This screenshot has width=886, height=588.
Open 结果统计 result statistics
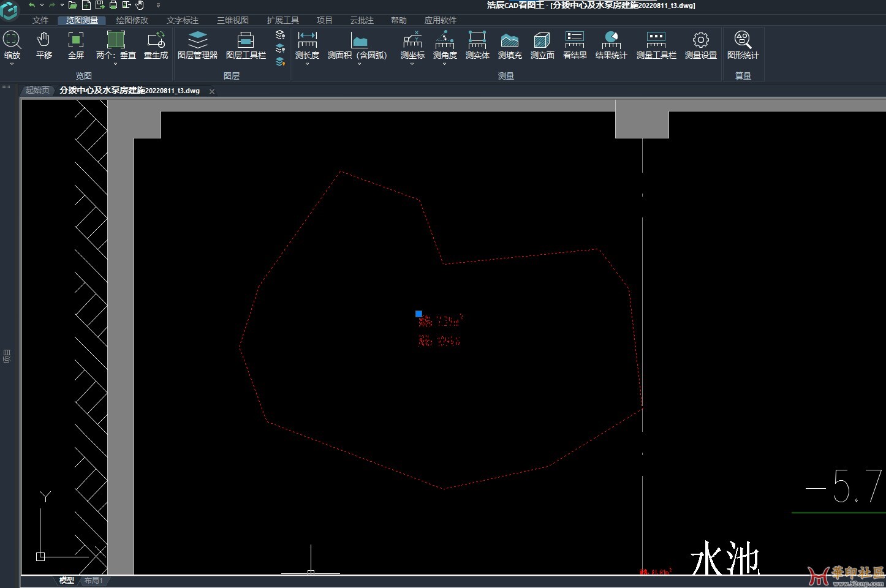(x=611, y=45)
